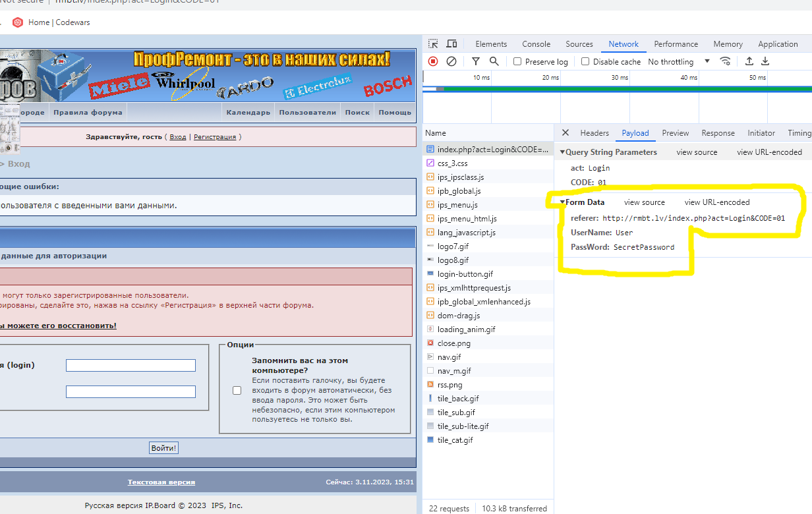Enable the Preserve log checkbox
This screenshot has width=812, height=514.
(517, 61)
